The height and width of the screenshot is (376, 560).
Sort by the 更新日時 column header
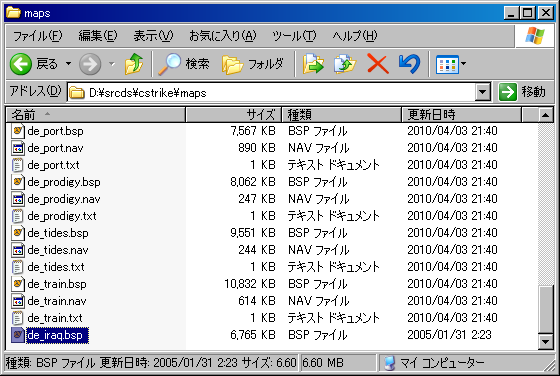[461, 115]
